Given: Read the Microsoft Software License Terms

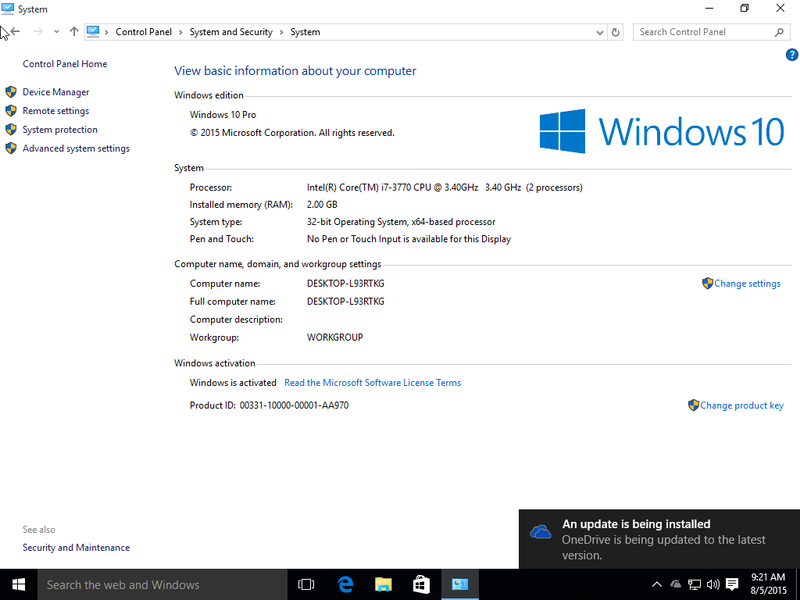Looking at the screenshot, I should (x=372, y=383).
